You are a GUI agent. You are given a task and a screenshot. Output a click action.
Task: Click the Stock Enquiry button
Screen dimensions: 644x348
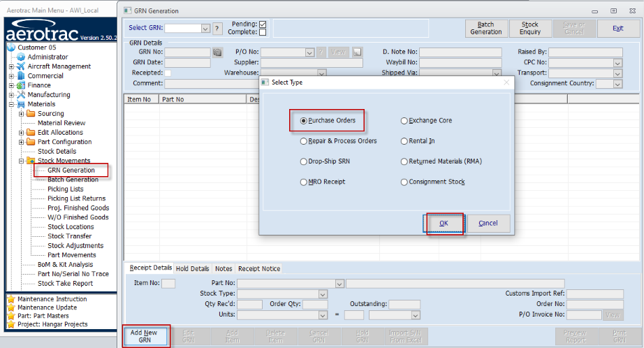click(530, 29)
